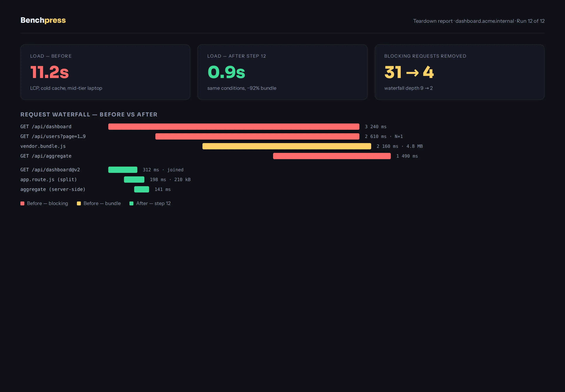Click the GET /api/users?page=1…9 label

click(53, 136)
